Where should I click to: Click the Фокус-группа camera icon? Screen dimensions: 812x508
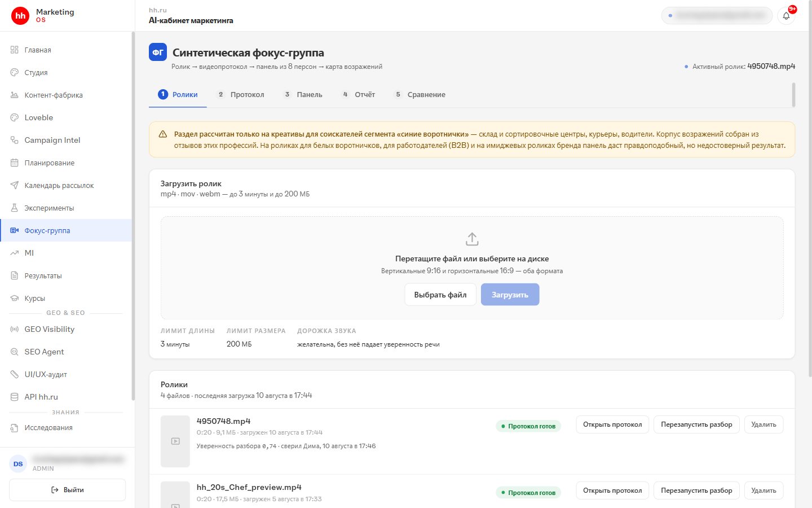click(x=15, y=230)
